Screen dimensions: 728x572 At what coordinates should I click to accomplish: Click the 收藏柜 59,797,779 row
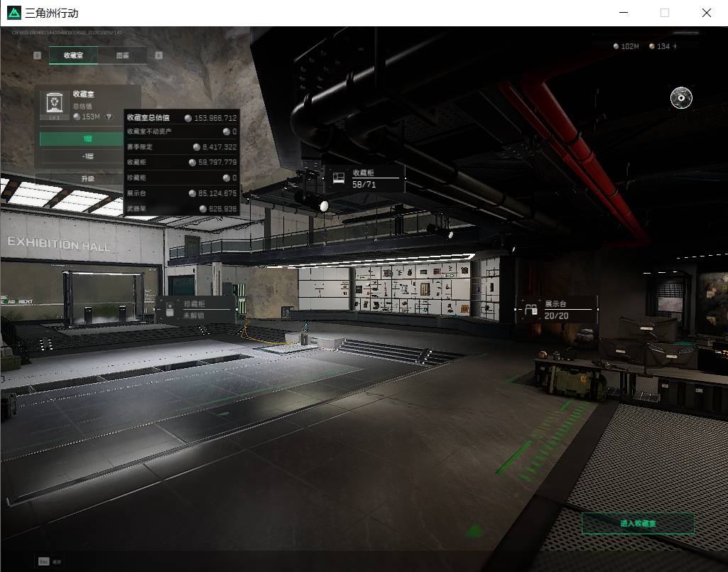click(182, 163)
